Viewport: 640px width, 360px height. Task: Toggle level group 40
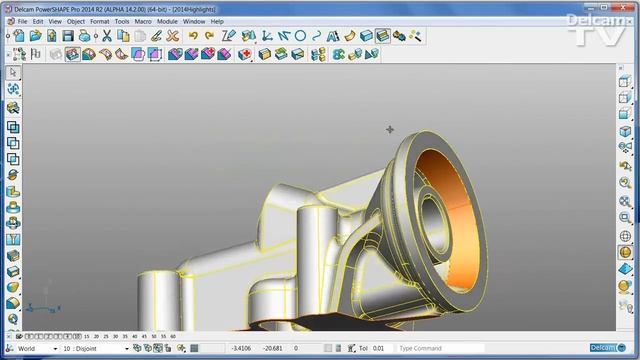click(x=135, y=337)
